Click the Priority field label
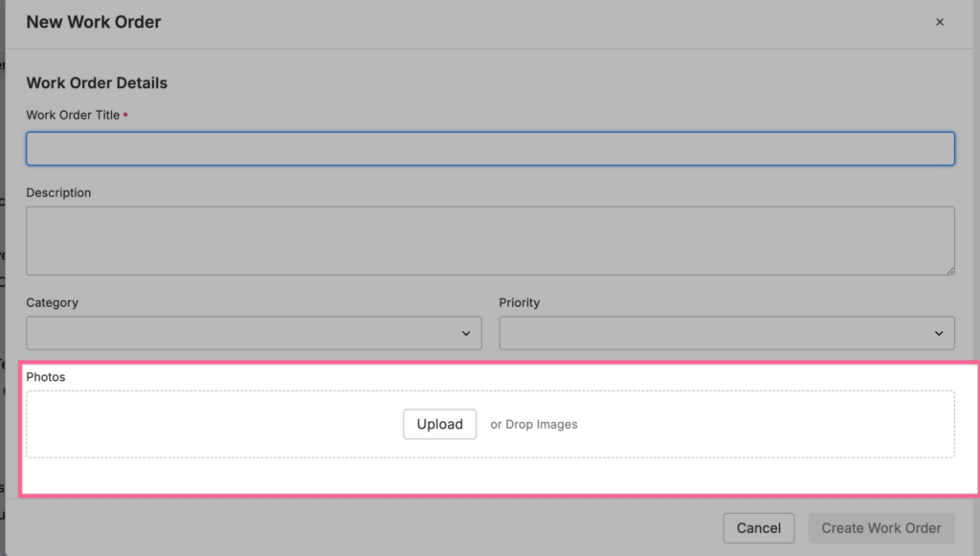 point(519,302)
